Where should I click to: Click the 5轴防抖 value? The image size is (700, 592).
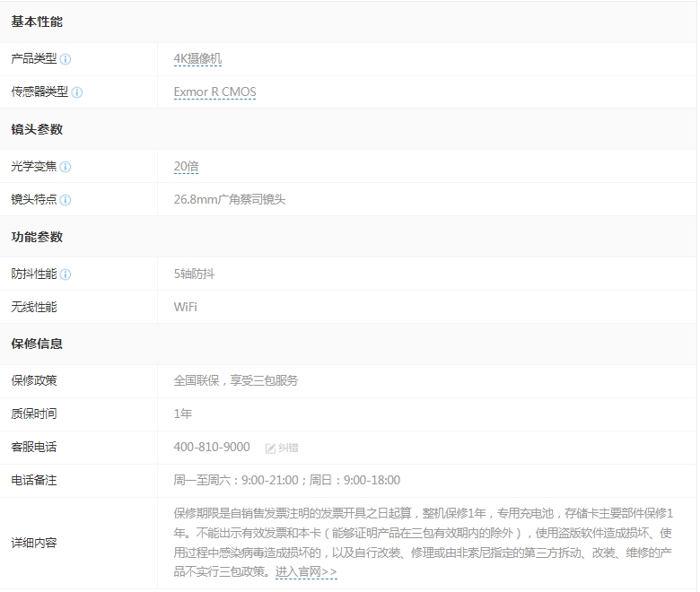click(194, 274)
